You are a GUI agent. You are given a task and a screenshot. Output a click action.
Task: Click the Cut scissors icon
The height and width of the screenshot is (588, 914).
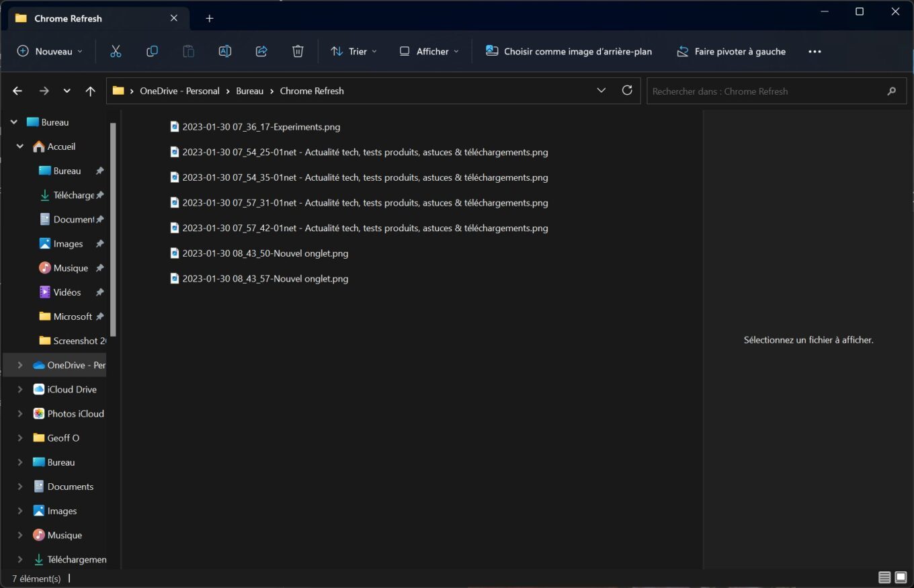[x=116, y=51]
